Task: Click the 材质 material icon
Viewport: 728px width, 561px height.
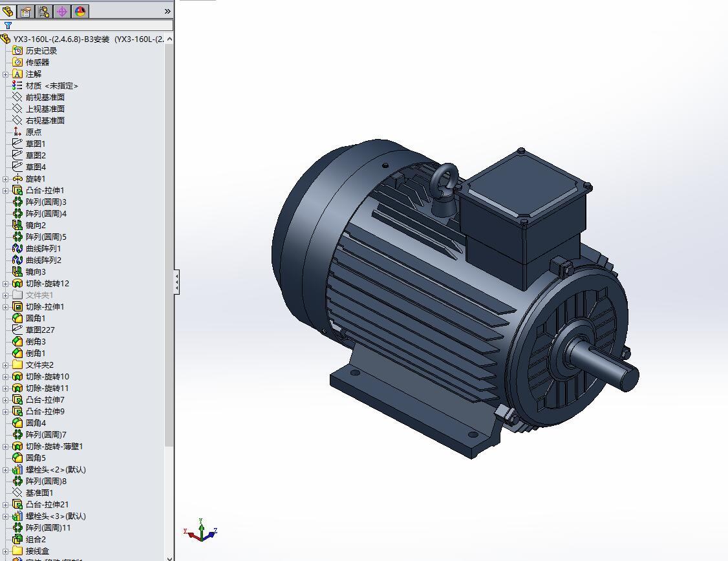Action: point(17,85)
